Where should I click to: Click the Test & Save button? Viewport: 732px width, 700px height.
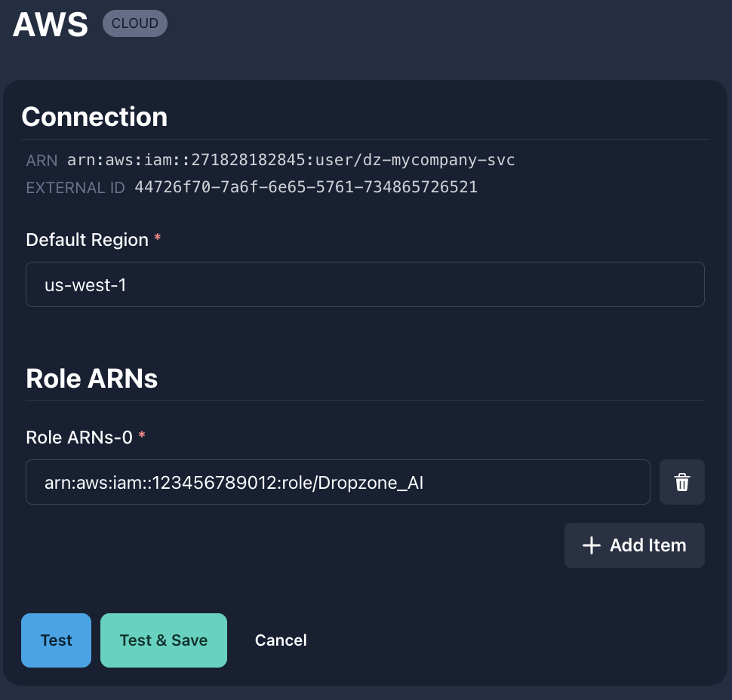(163, 640)
